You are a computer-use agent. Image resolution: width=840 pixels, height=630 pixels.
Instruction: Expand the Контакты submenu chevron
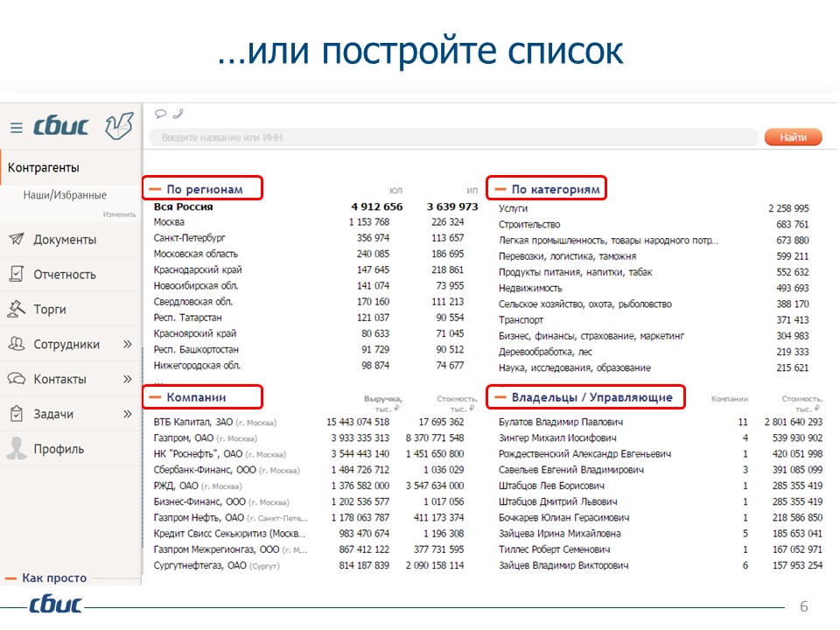[128, 379]
